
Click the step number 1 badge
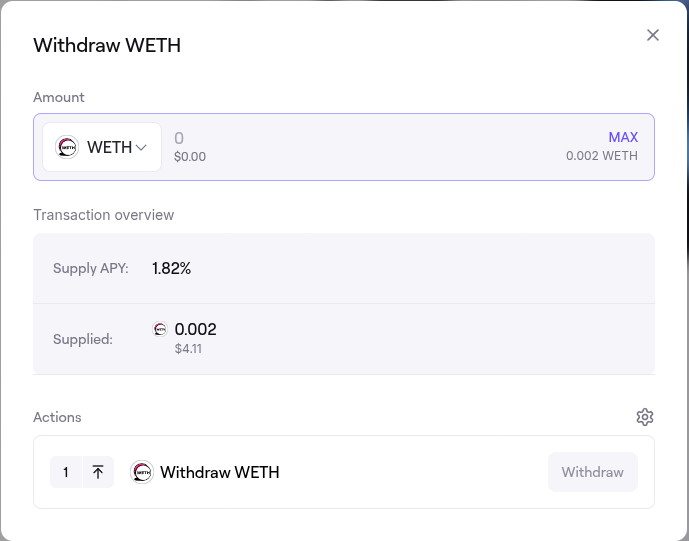66,472
